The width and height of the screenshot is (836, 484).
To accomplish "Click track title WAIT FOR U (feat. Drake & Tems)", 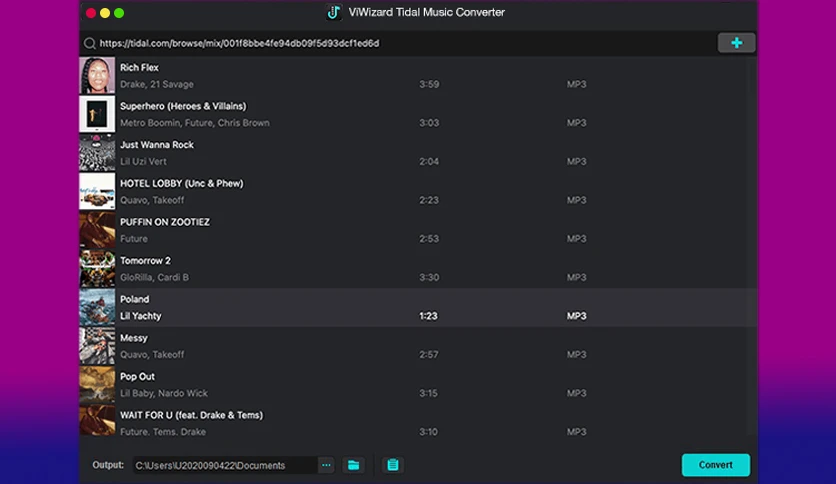I will tap(191, 415).
